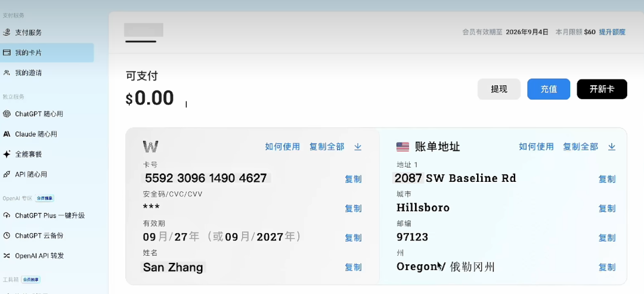
Task: Click the 我的邀请 people icon
Action: point(7,73)
